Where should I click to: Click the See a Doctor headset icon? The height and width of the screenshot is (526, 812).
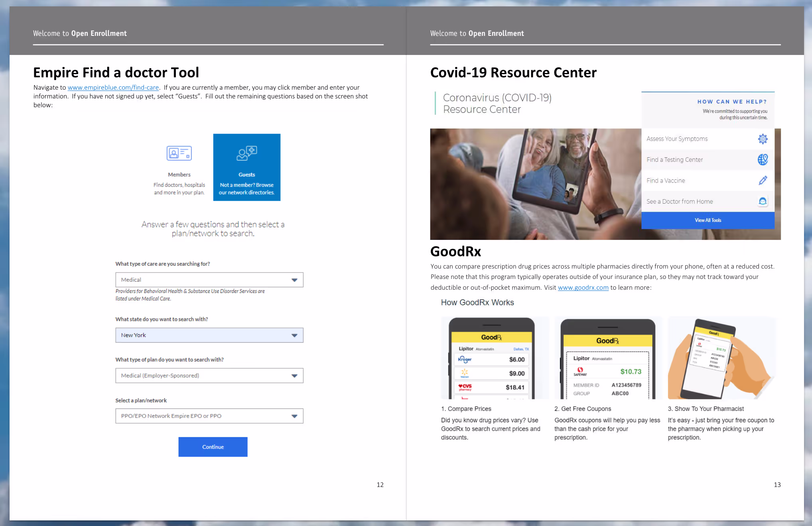pyautogui.click(x=763, y=201)
